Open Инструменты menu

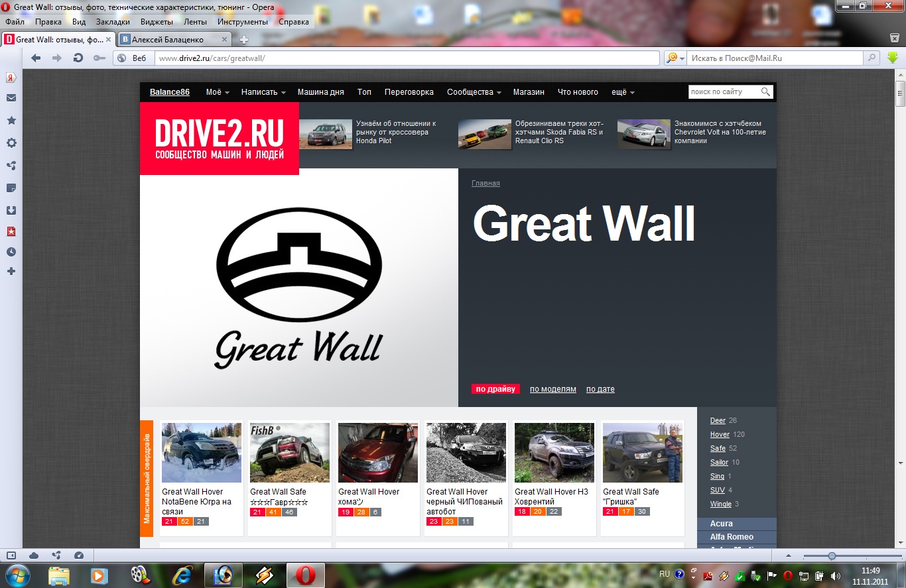(x=242, y=22)
